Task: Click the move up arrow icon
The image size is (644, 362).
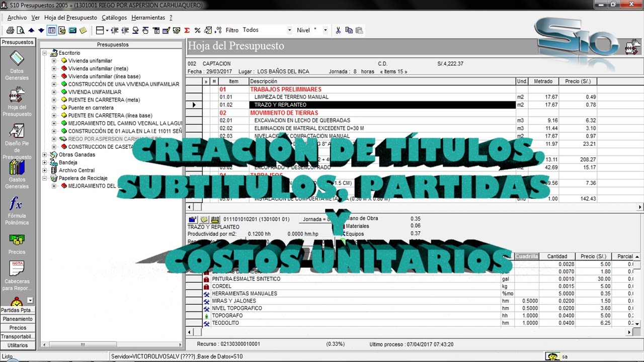Action: pos(31,30)
